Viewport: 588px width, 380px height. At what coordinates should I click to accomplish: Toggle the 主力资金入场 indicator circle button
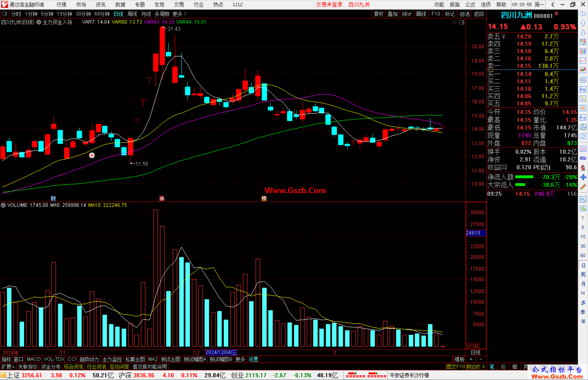39,22
